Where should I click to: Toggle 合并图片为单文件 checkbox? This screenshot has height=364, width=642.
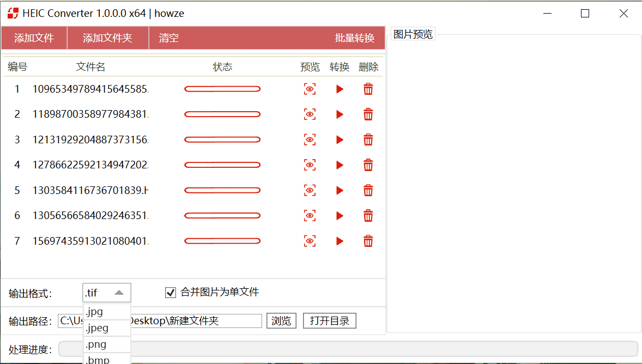[171, 293]
